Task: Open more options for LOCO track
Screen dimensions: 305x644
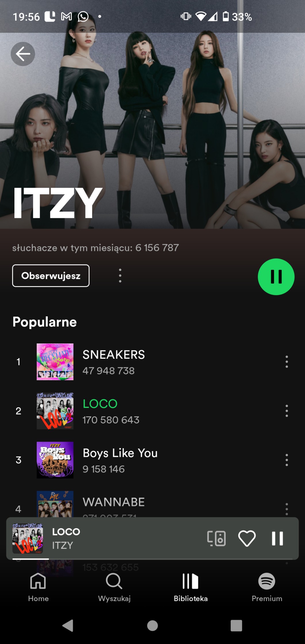Action: [287, 411]
